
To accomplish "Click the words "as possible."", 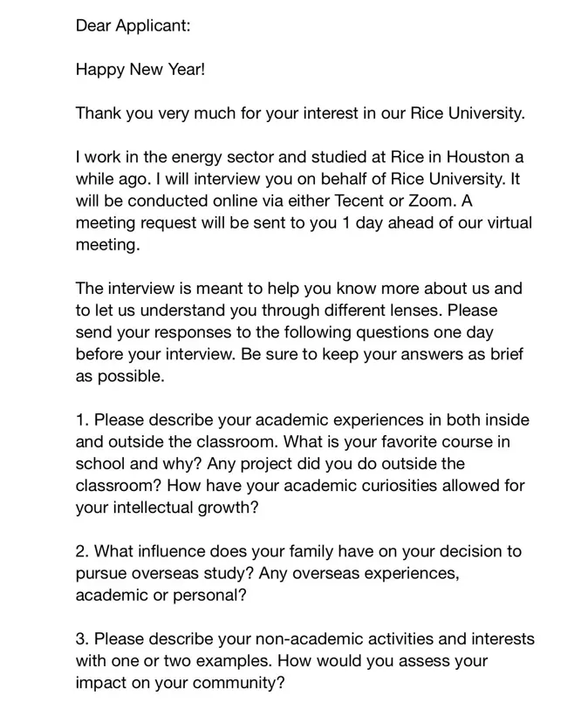I will pyautogui.click(x=120, y=376).
